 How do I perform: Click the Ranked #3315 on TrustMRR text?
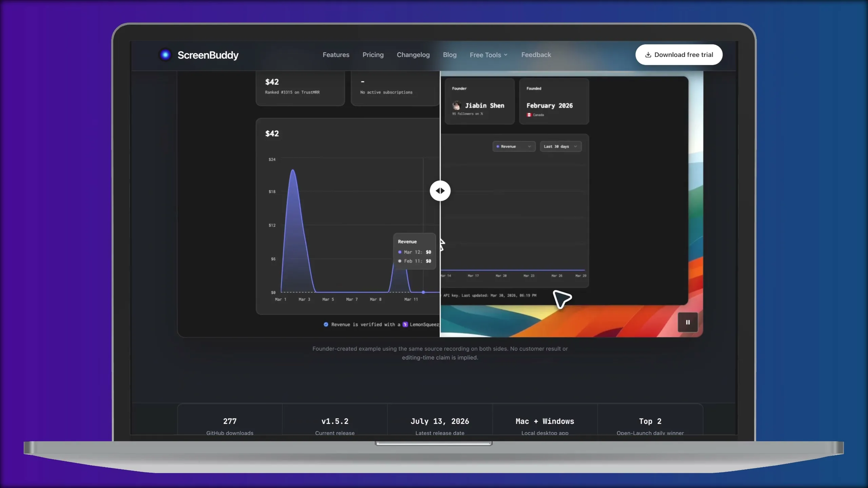point(292,92)
